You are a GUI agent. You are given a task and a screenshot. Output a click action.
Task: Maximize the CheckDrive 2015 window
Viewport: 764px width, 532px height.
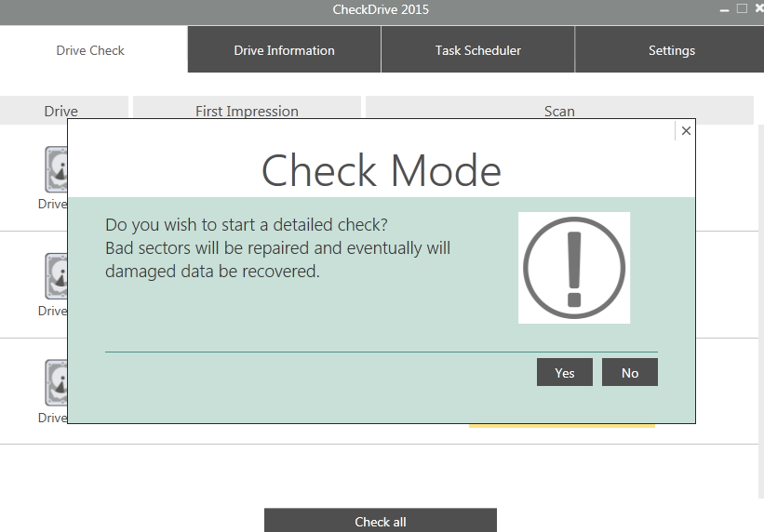(742, 9)
